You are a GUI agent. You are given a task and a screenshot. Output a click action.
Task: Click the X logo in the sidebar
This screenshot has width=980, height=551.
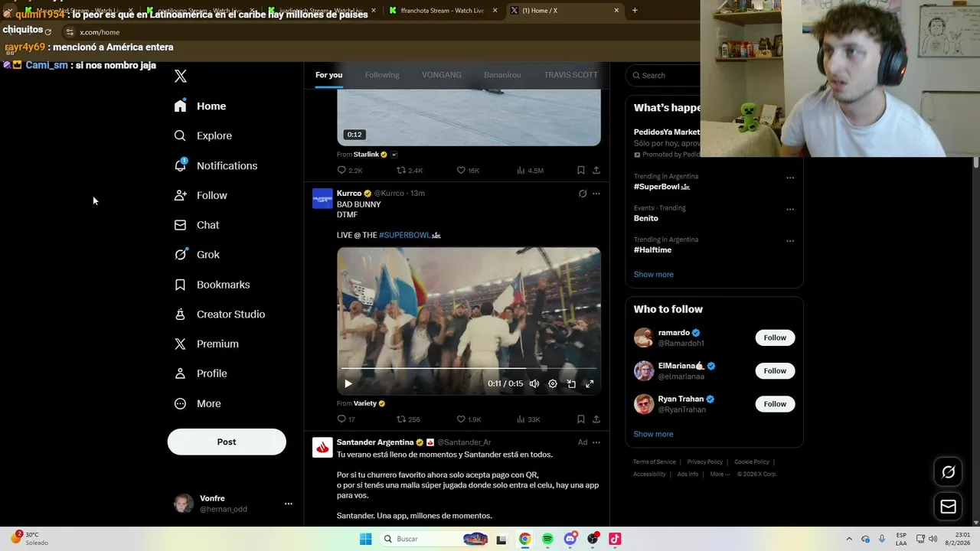(x=181, y=76)
